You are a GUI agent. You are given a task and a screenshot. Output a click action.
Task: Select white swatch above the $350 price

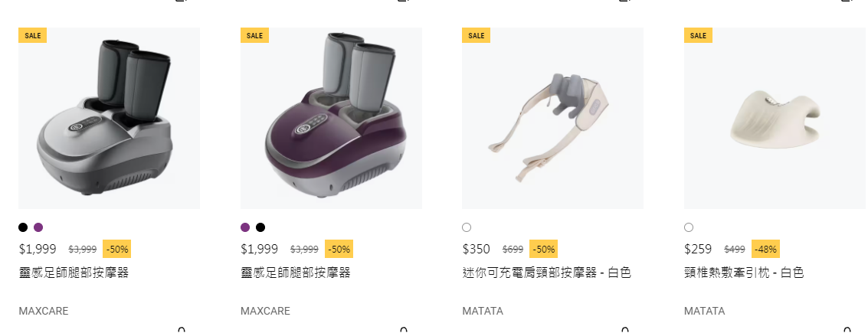pos(467,227)
